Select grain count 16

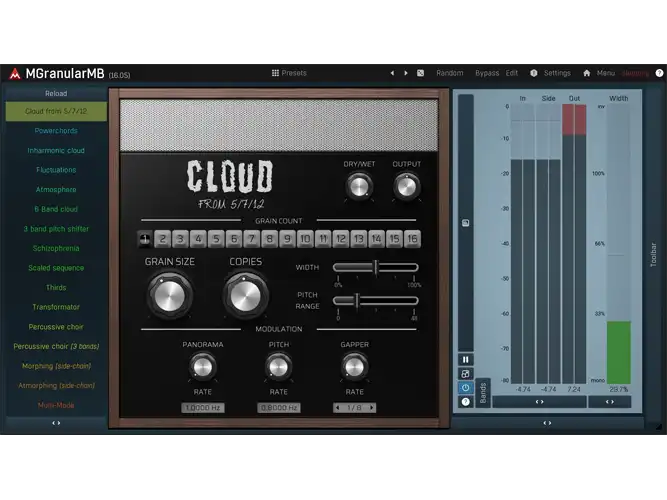click(x=412, y=239)
